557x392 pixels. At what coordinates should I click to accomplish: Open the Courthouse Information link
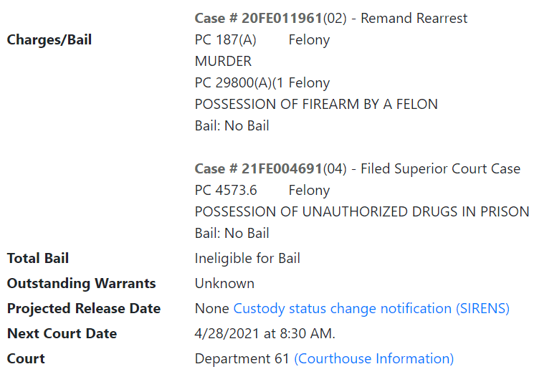point(373,359)
